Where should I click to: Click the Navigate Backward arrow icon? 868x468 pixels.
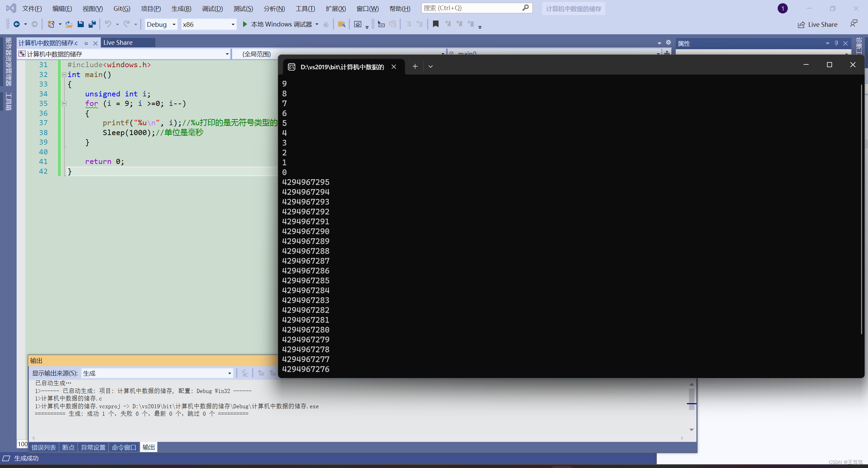coord(16,24)
